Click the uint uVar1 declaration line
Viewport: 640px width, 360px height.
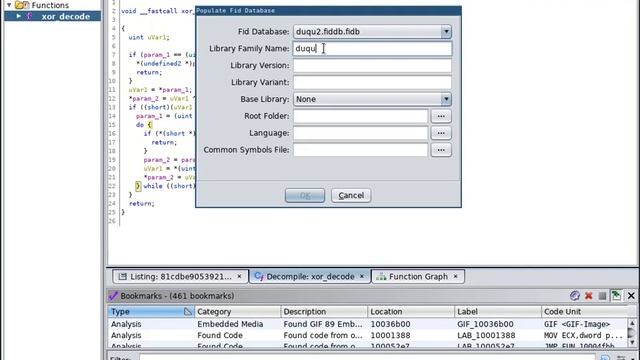(x=149, y=37)
